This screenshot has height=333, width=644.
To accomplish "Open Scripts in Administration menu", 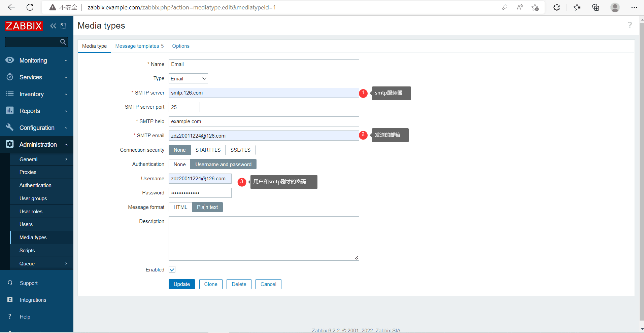I will [42, 251].
